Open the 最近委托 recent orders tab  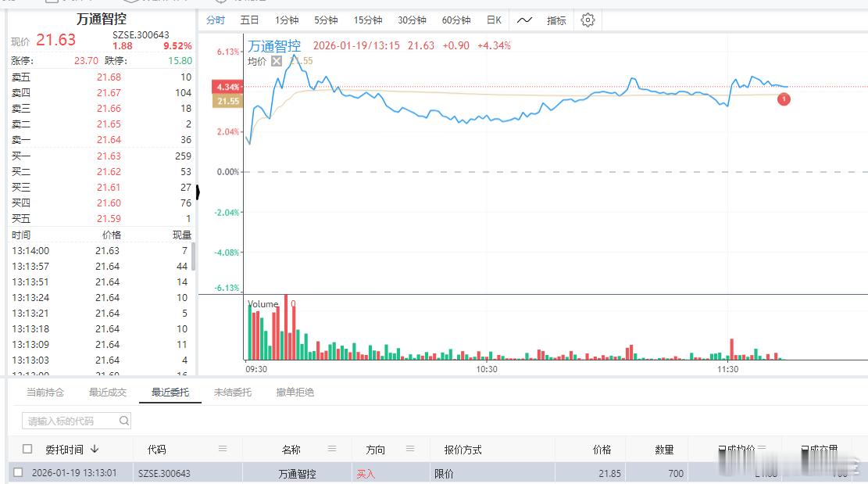click(x=170, y=392)
